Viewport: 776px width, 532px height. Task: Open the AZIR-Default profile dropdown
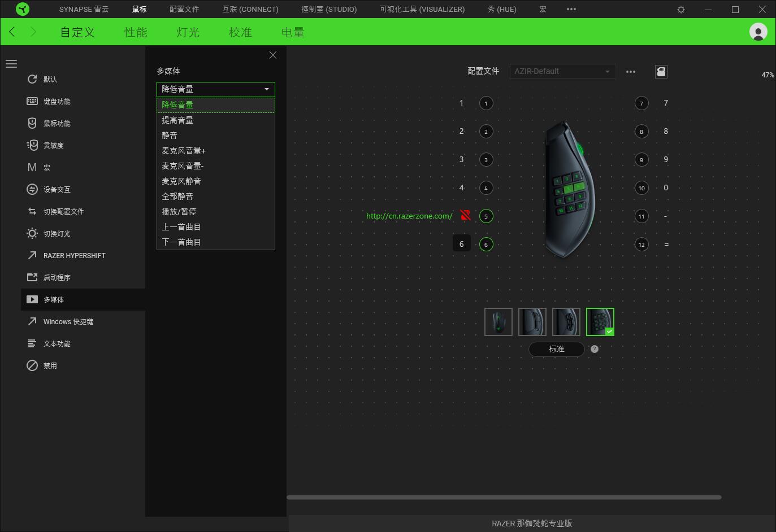[x=562, y=72]
